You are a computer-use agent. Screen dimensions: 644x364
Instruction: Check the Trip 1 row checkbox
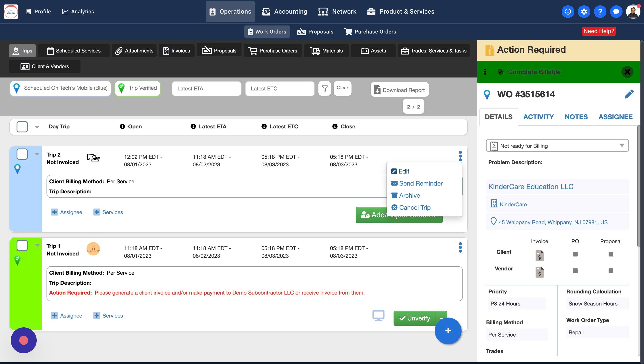22,245
